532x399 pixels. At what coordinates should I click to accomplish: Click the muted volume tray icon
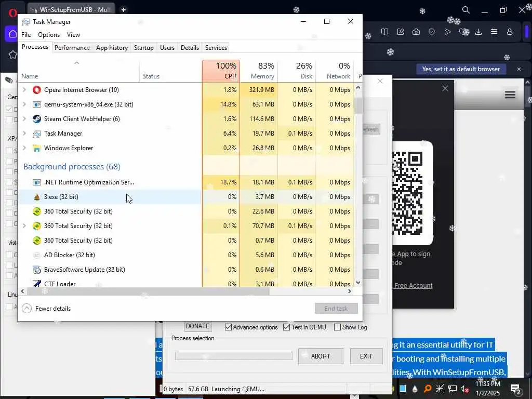click(465, 389)
